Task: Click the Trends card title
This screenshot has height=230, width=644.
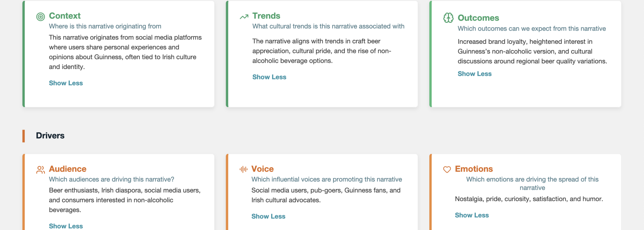Action: click(x=266, y=16)
